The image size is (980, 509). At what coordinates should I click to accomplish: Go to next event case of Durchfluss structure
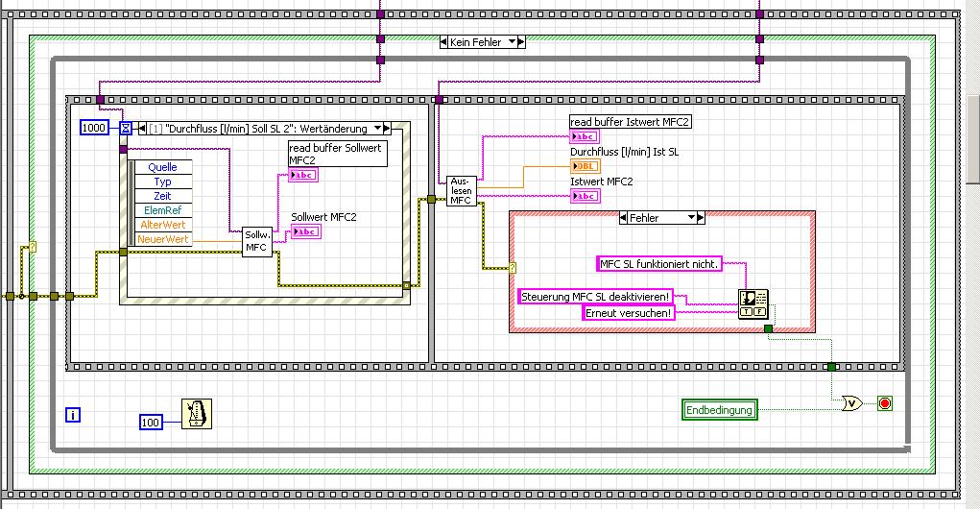(387, 128)
